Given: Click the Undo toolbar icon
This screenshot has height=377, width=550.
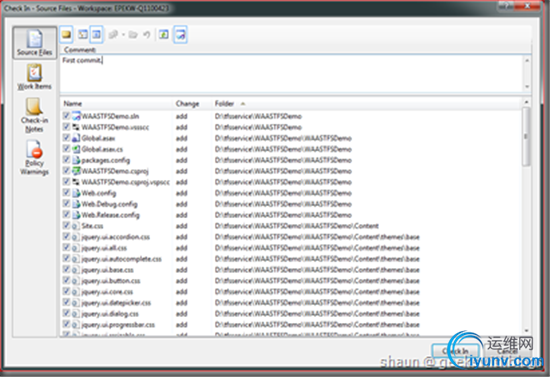Looking at the screenshot, I should tap(147, 34).
